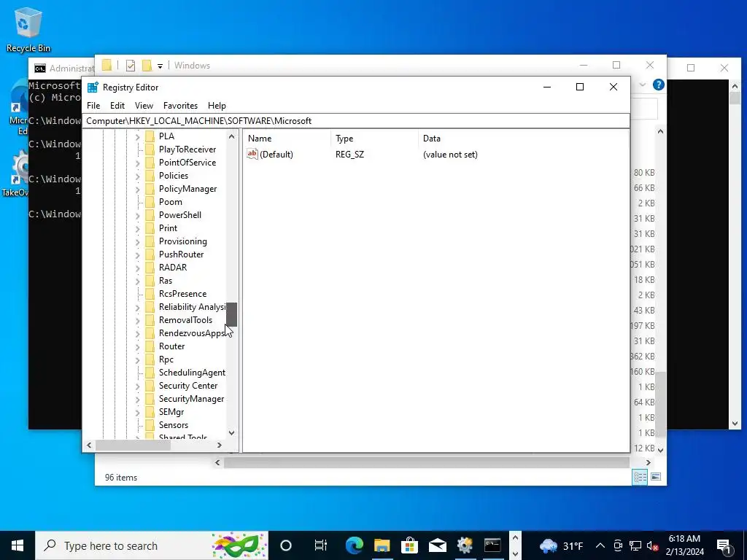Select the PlayToReceiver folder icon
Viewport: 747px width, 560px height.
pos(150,149)
